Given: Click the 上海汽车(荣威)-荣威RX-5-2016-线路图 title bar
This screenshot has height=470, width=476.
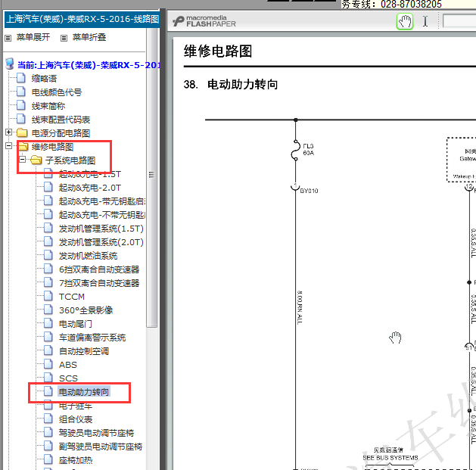Looking at the screenshot, I should coord(82,19).
